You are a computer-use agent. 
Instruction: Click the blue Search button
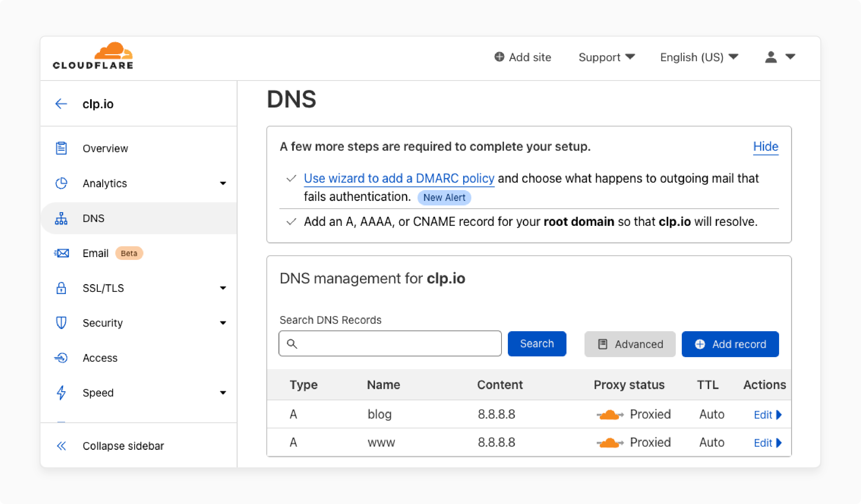click(537, 344)
